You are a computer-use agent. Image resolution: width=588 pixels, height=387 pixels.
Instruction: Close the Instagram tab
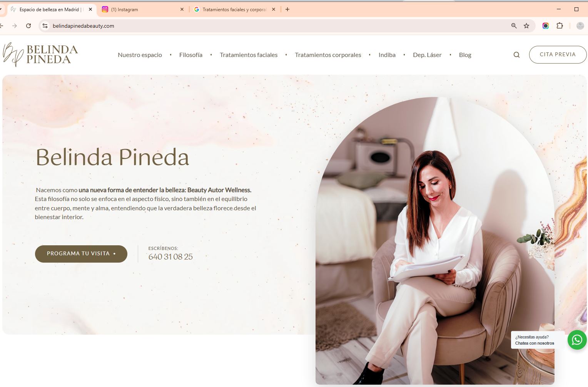coord(182,9)
